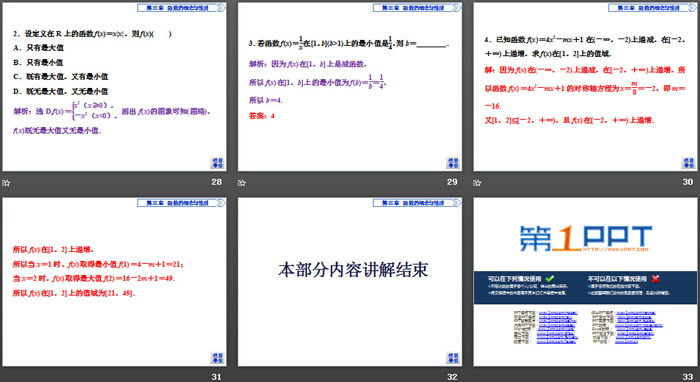Select slide 31 with red solution text
Image resolution: width=700 pixels, height=382 pixels.
pyautogui.click(x=114, y=282)
